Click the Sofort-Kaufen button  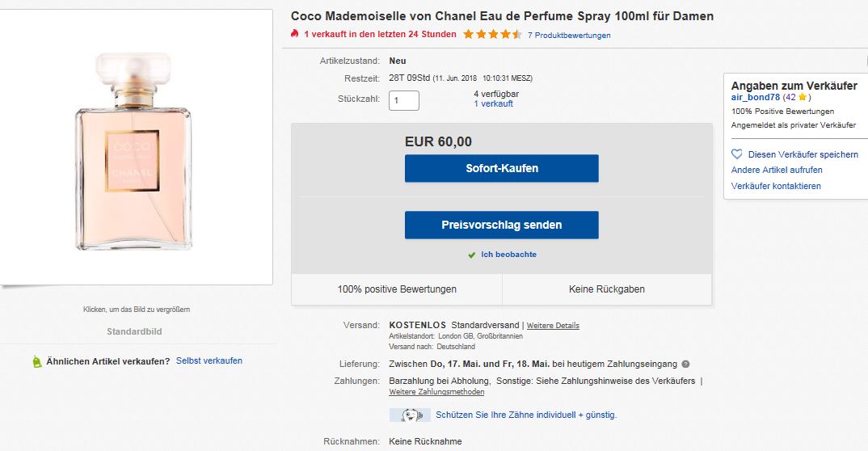pyautogui.click(x=502, y=168)
